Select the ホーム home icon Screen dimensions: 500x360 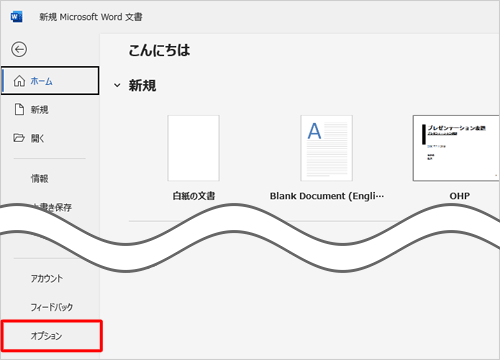19,81
